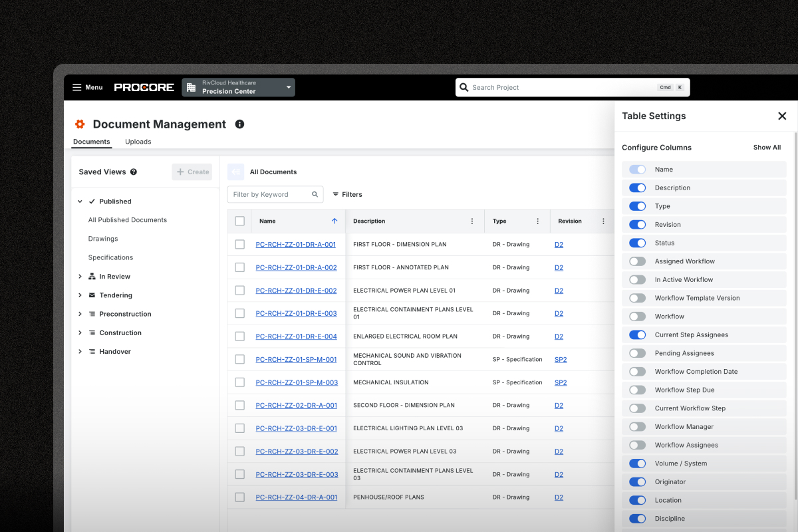798x532 pixels.
Task: Open document PC-RCH-ZZ-01-DR-A-002
Action: 296,267
